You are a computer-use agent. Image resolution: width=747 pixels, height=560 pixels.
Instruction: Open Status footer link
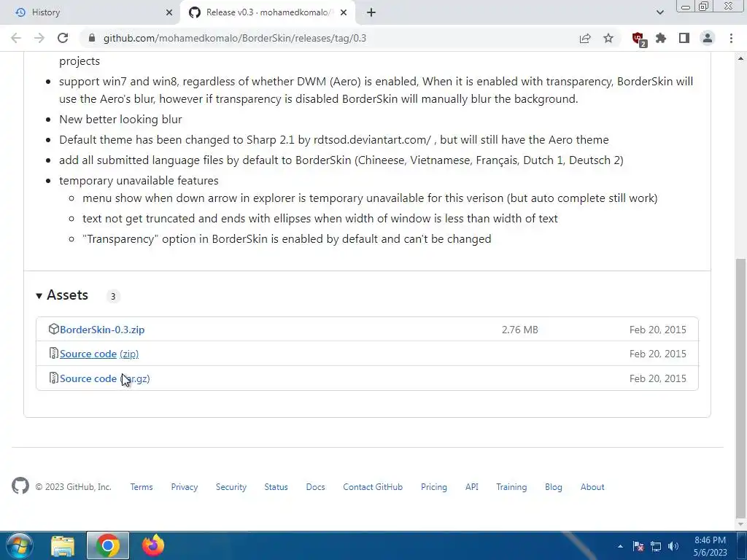coord(276,486)
